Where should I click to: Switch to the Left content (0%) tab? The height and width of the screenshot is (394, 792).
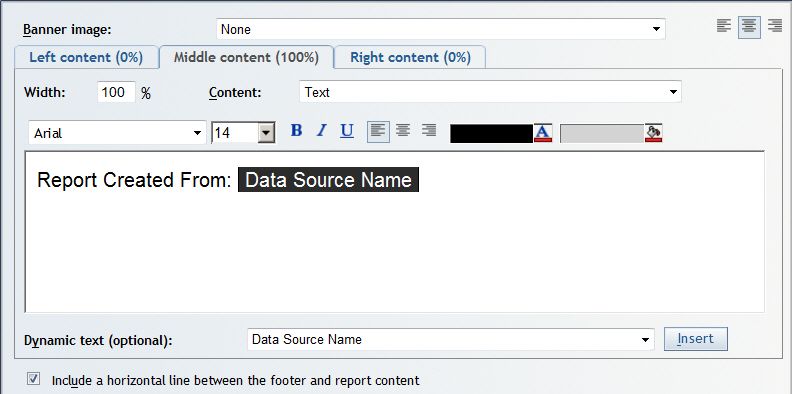pos(86,57)
